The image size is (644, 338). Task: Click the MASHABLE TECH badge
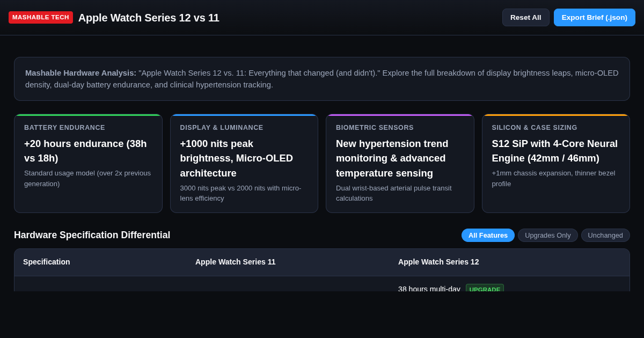41,17
